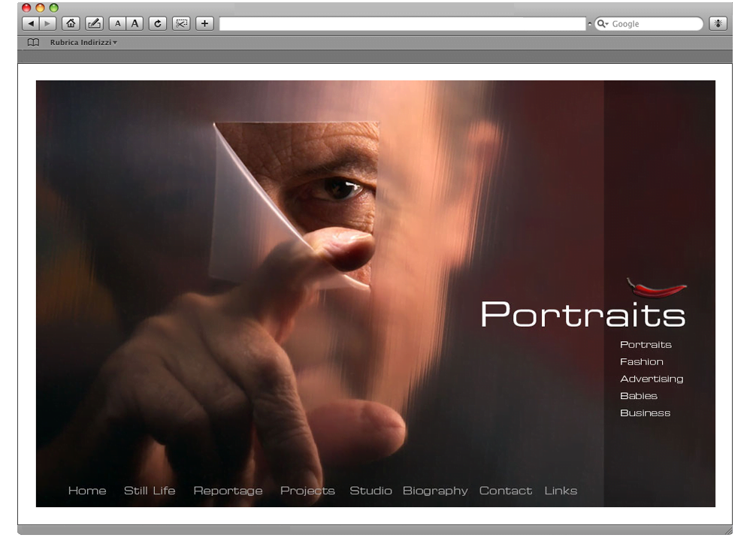Click the large Portraits heading
The width and height of the screenshot is (756, 553).
click(x=583, y=315)
